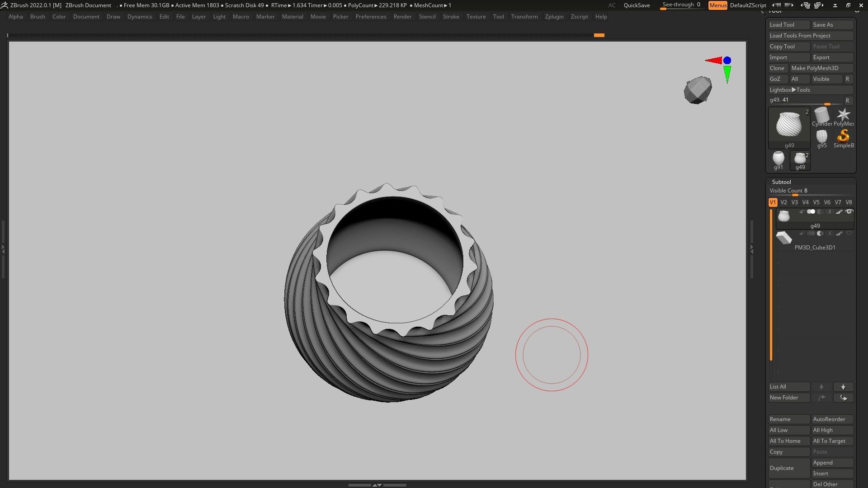The image size is (868, 488).
Task: Collapse the Subtool palette section
Action: click(781, 182)
